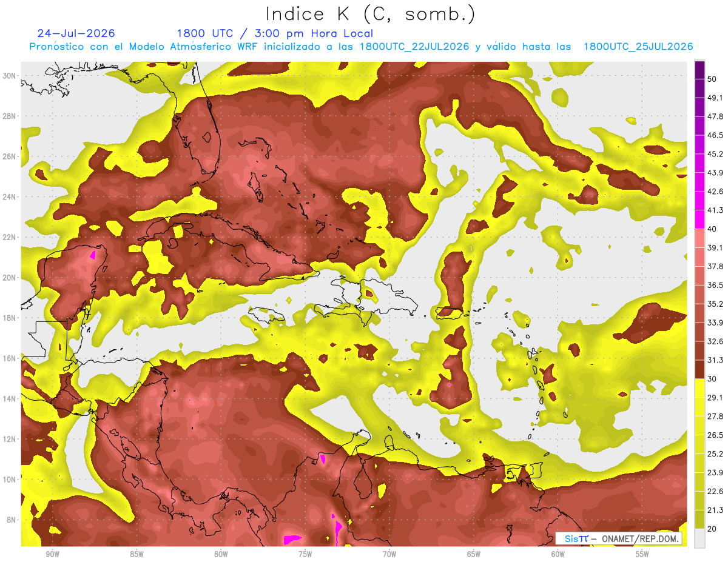Image resolution: width=728 pixels, height=562 pixels.
Task: Click the legend value '37.8'
Action: pyautogui.click(x=715, y=266)
